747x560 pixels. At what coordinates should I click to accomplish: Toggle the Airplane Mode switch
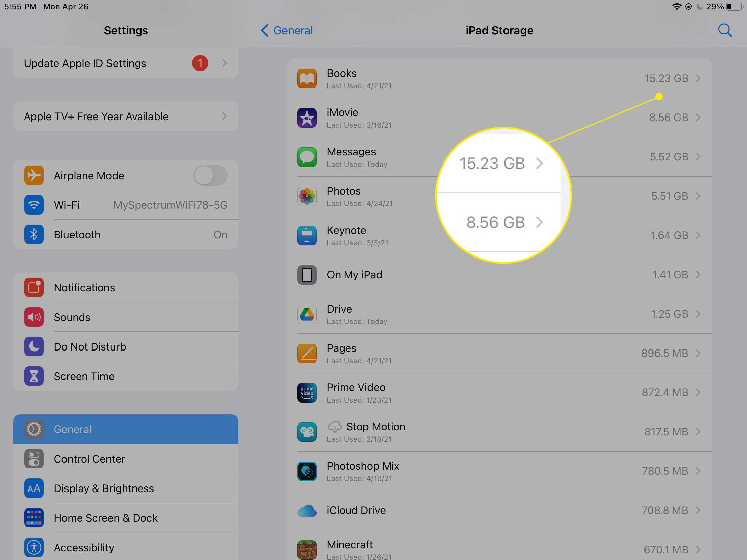click(x=210, y=175)
